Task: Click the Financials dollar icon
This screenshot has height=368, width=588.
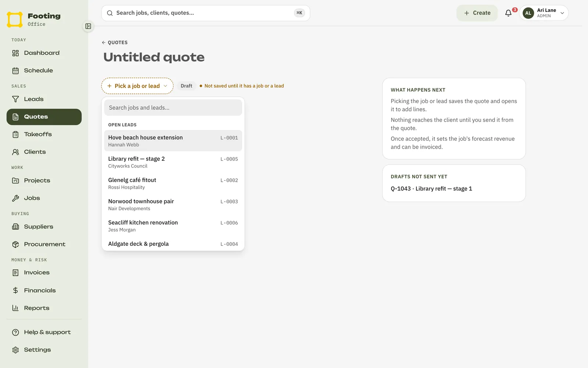Action: [15, 290]
